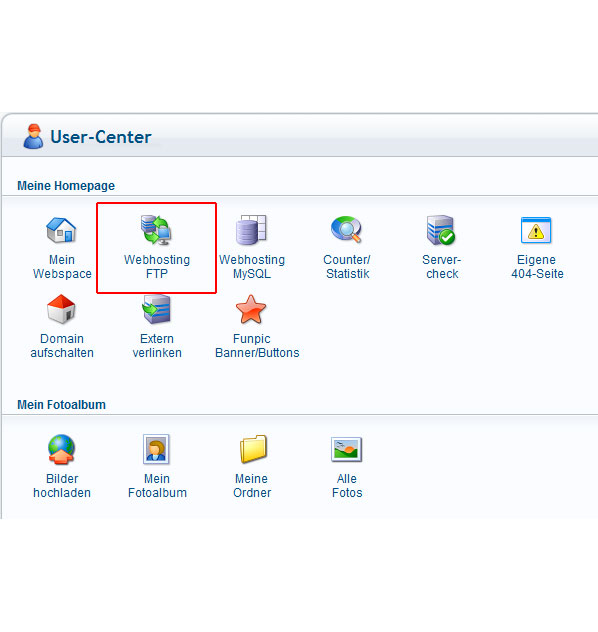Viewport: 598px width, 632px height.
Task: Open the Mein Webspace house icon
Action: (x=61, y=230)
